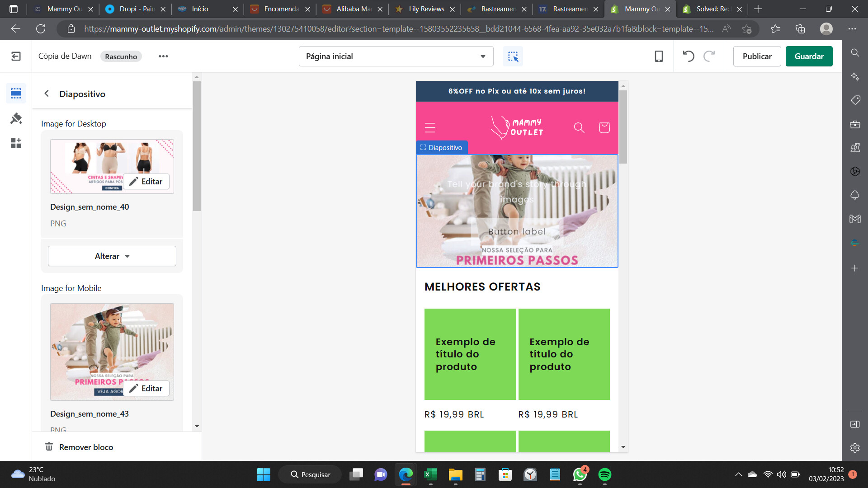Open hamburger menu in store preview
The width and height of the screenshot is (868, 488).
(x=430, y=128)
